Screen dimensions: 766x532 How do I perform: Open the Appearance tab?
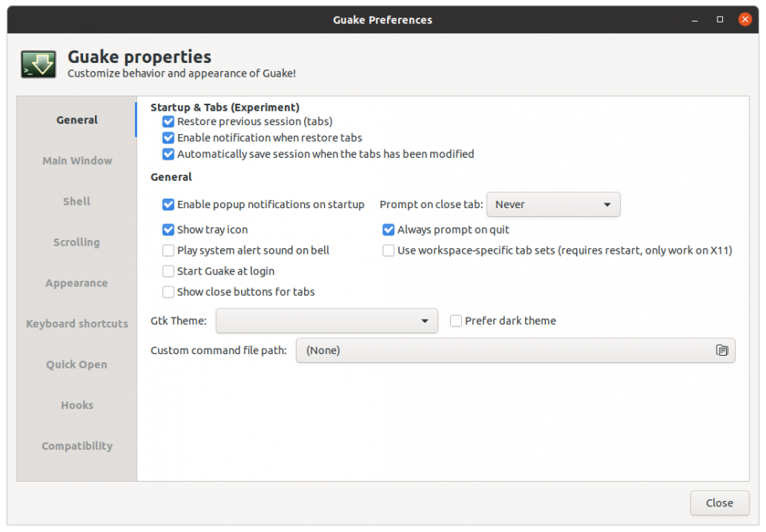[77, 283]
